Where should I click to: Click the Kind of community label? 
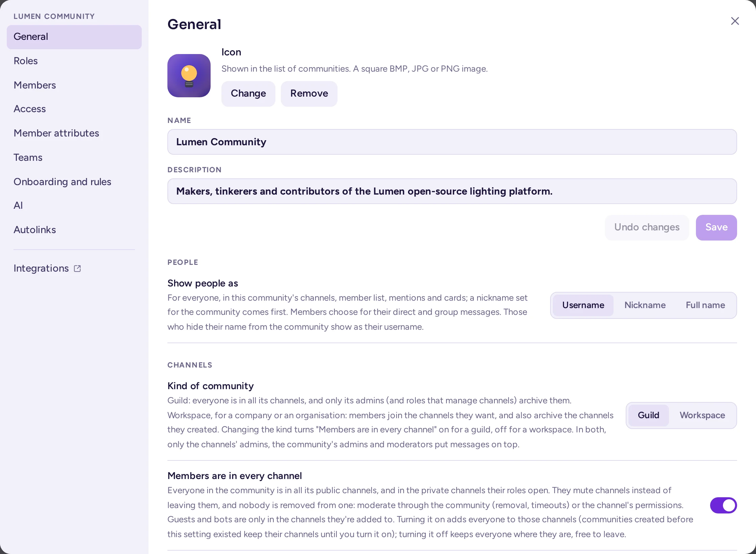point(211,386)
